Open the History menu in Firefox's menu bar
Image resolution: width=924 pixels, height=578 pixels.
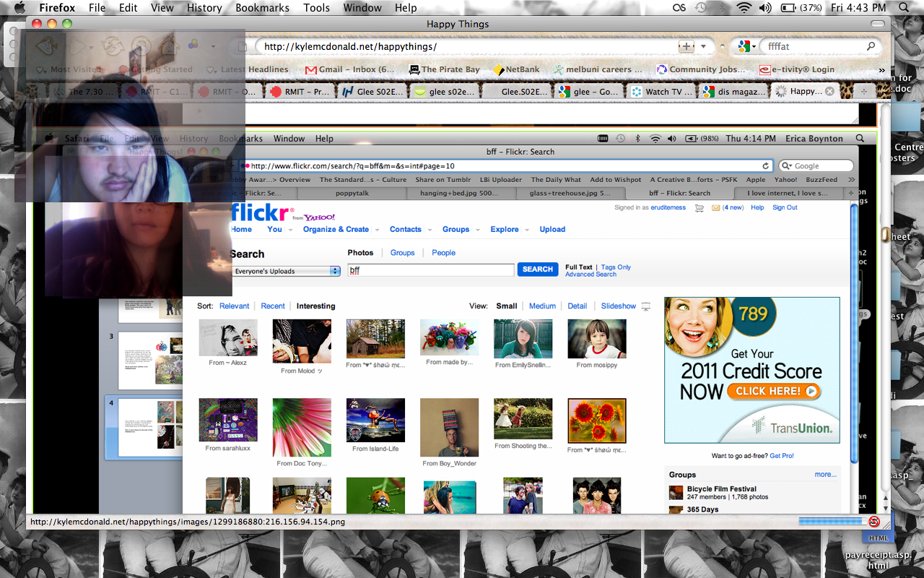pyautogui.click(x=204, y=8)
